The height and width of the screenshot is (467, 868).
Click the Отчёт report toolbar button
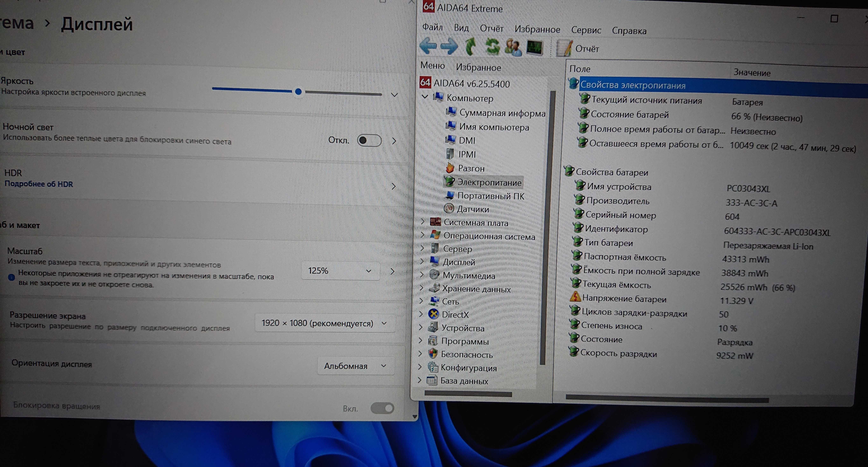tap(578, 48)
